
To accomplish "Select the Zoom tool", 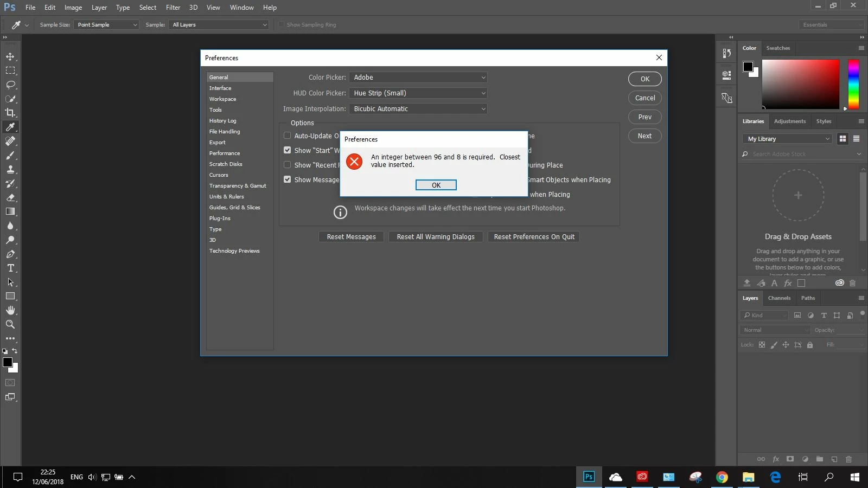I will coord(10,324).
